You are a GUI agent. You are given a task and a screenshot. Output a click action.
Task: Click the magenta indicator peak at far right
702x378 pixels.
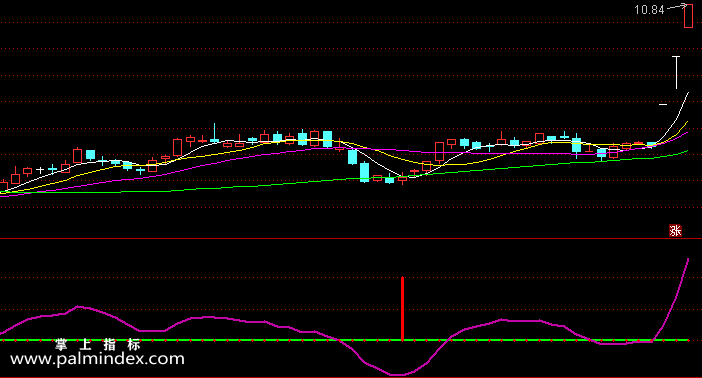pos(687,261)
